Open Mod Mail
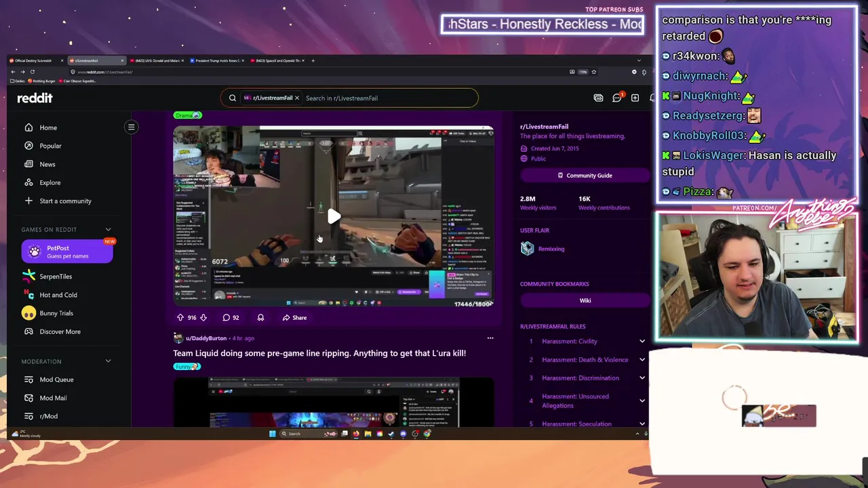 click(53, 398)
